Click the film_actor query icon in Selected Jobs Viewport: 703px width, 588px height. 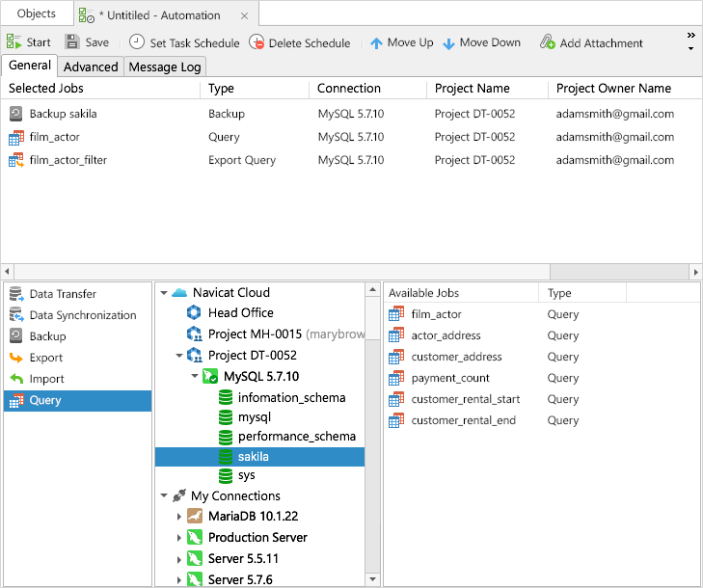pos(16,137)
